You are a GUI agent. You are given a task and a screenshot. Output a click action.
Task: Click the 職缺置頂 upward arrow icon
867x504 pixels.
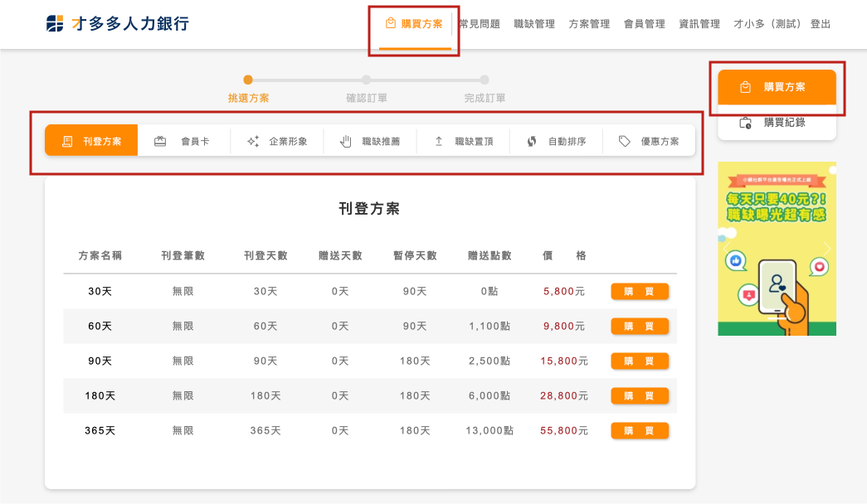tap(439, 141)
